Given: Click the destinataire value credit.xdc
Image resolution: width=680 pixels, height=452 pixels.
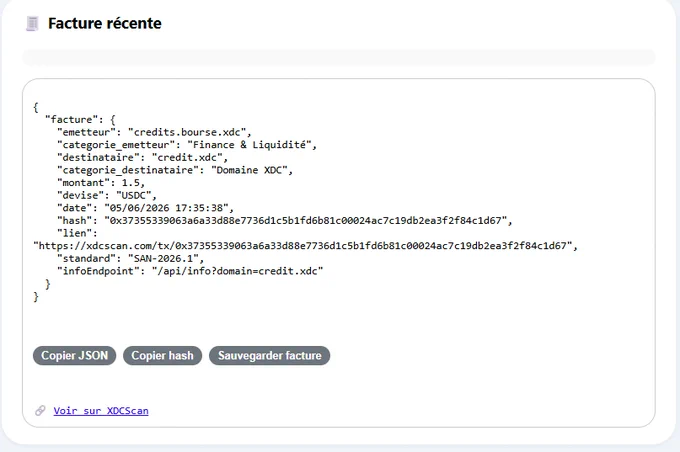Looking at the screenshot, I should pyautogui.click(x=187, y=157).
